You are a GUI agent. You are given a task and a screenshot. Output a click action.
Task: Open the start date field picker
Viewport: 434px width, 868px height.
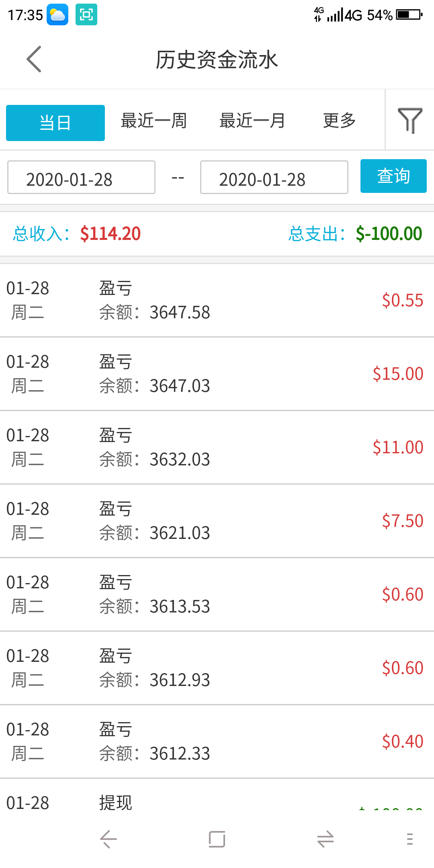point(81,177)
